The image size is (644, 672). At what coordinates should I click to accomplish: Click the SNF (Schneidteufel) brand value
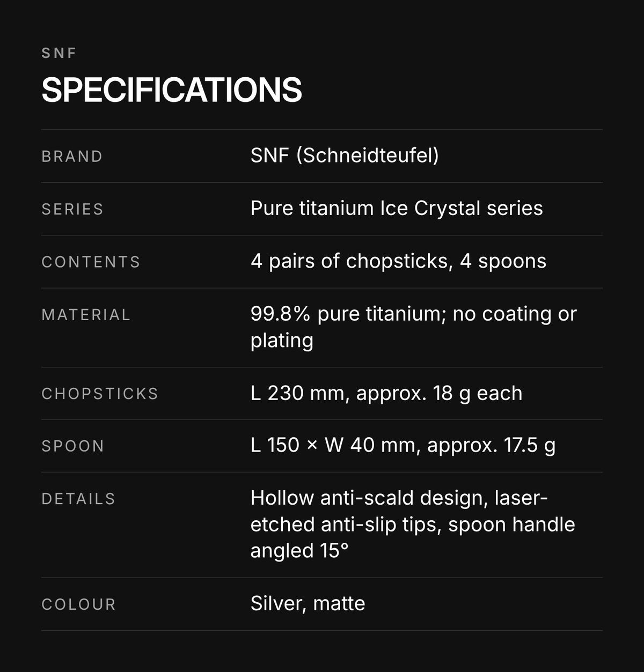coord(345,156)
